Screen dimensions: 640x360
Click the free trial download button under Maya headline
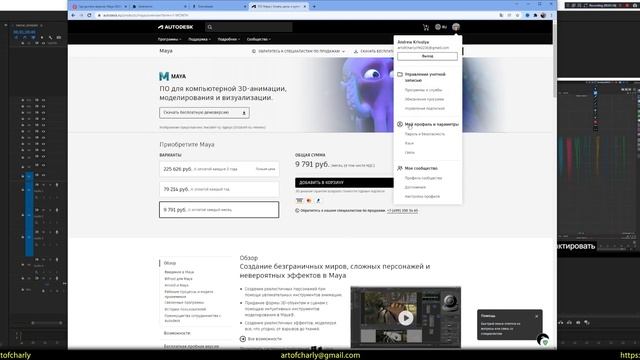204,113
